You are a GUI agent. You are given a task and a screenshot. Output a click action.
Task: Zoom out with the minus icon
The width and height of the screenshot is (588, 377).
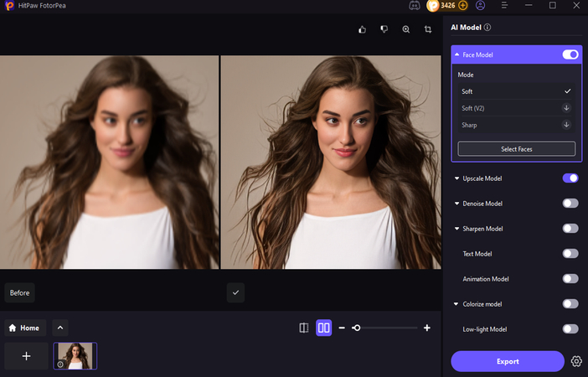pyautogui.click(x=342, y=328)
